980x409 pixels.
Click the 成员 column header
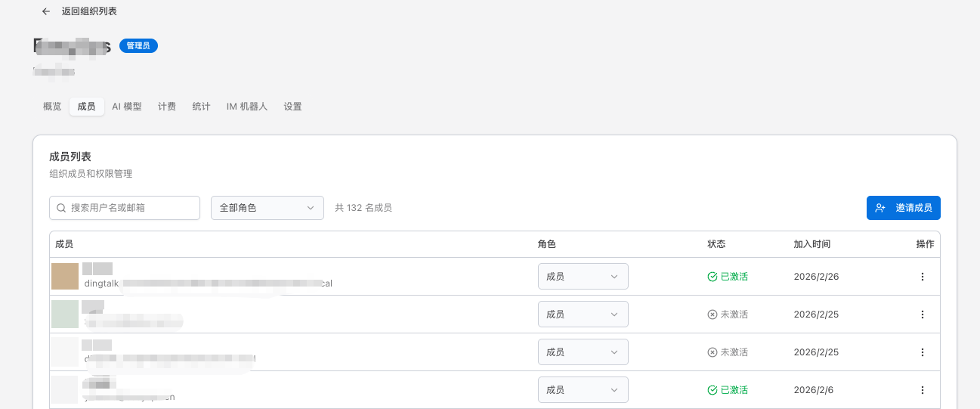coord(64,244)
